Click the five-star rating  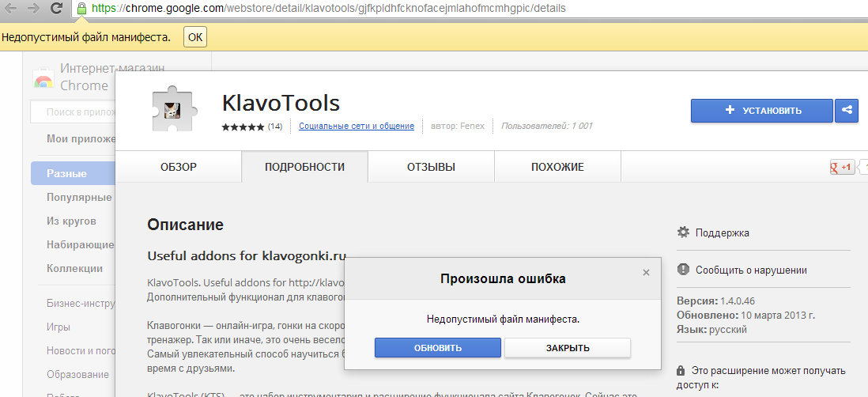click(x=243, y=127)
